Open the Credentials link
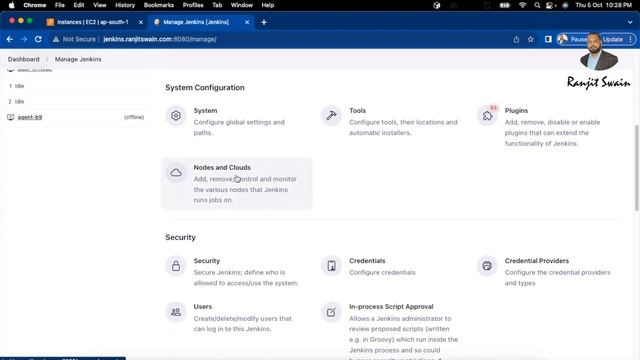 [367, 261]
